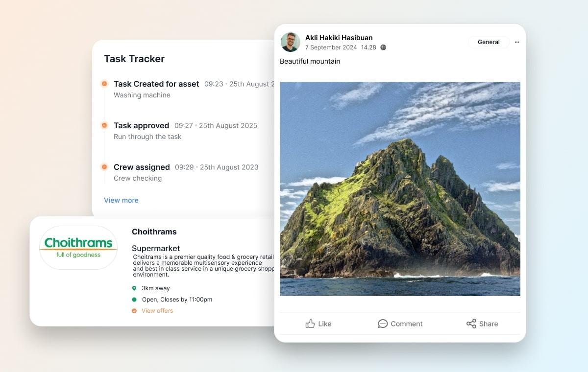
Task: Click the location pin beside 3km away
Action: 134,288
